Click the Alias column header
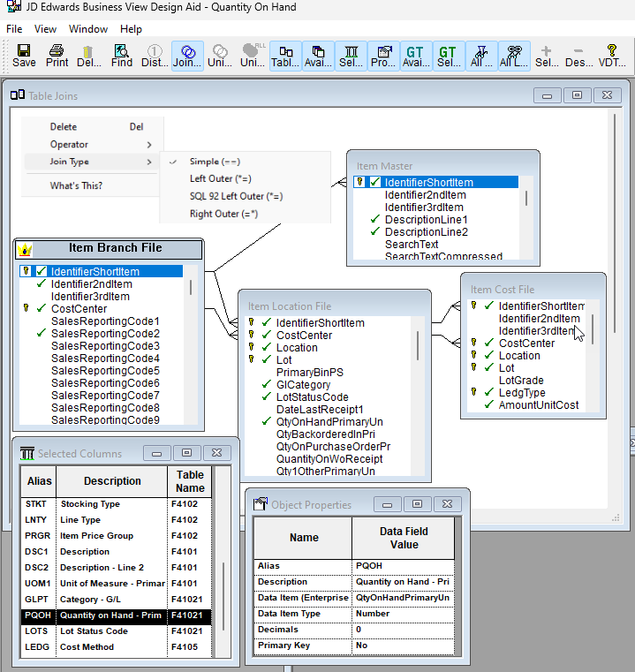 tap(39, 481)
